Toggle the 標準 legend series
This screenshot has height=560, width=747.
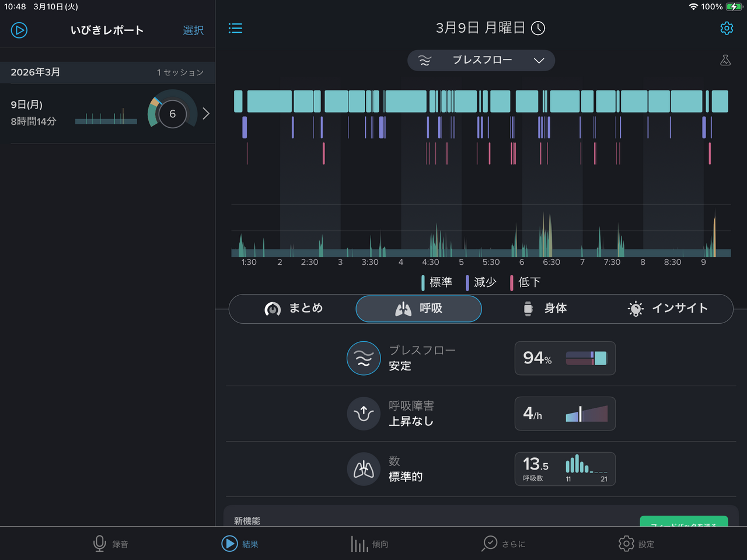tap(437, 282)
